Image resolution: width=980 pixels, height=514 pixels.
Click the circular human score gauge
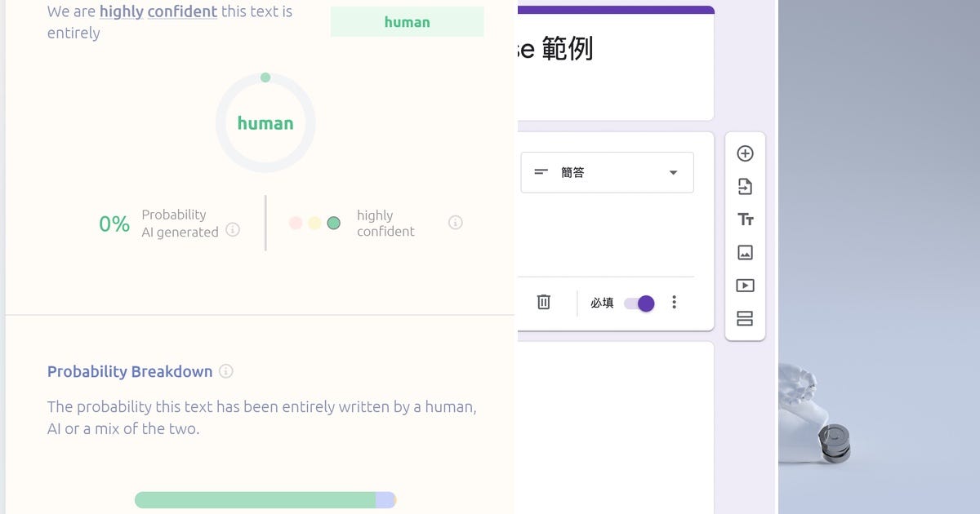coord(265,122)
